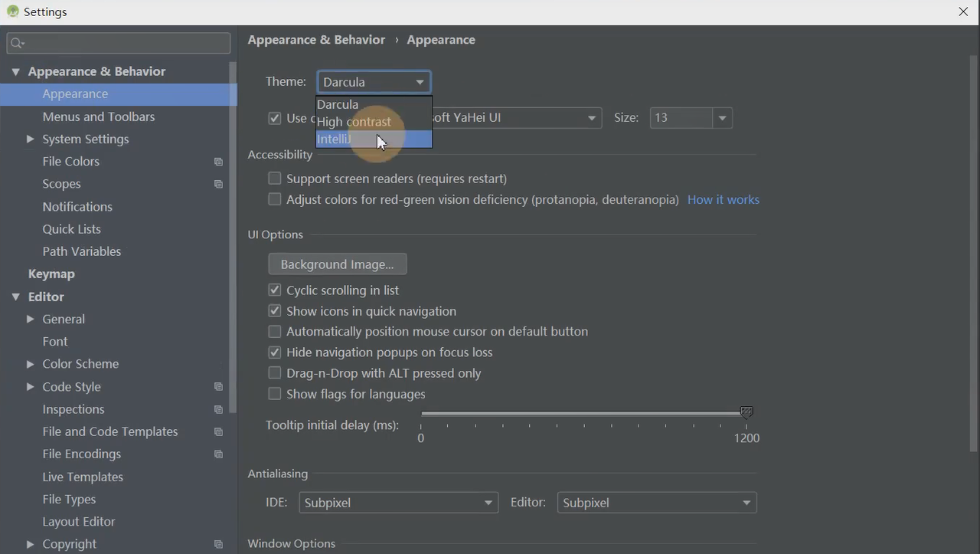Open the How it works link
This screenshot has width=980, height=554.
pos(723,200)
